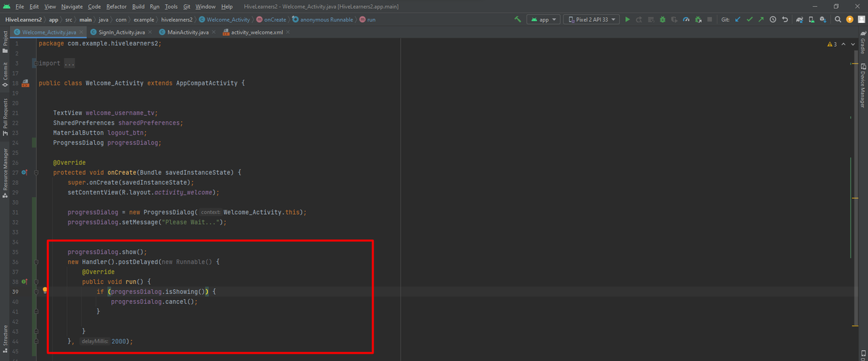Image resolution: width=868 pixels, height=361 pixels.
Task: Click the Make Project hammer icon
Action: point(518,20)
